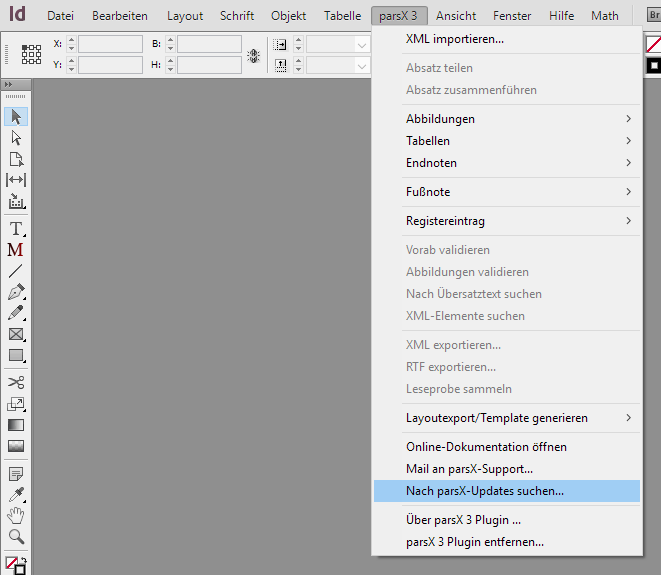Click the Y position input field
This screenshot has width=661, height=575.
coord(110,65)
